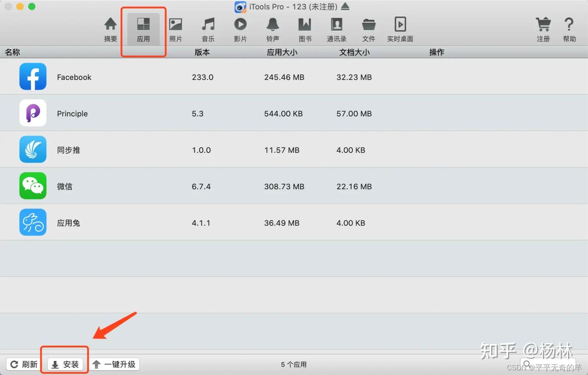The width and height of the screenshot is (588, 375).
Task: Open the 文件 files section
Action: point(368,29)
